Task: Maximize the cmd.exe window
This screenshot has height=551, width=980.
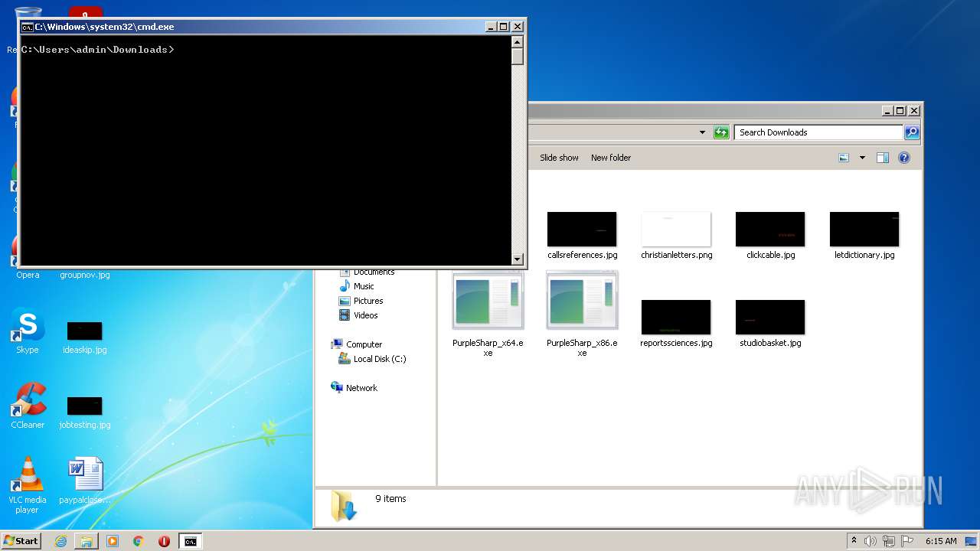Action: 504,27
